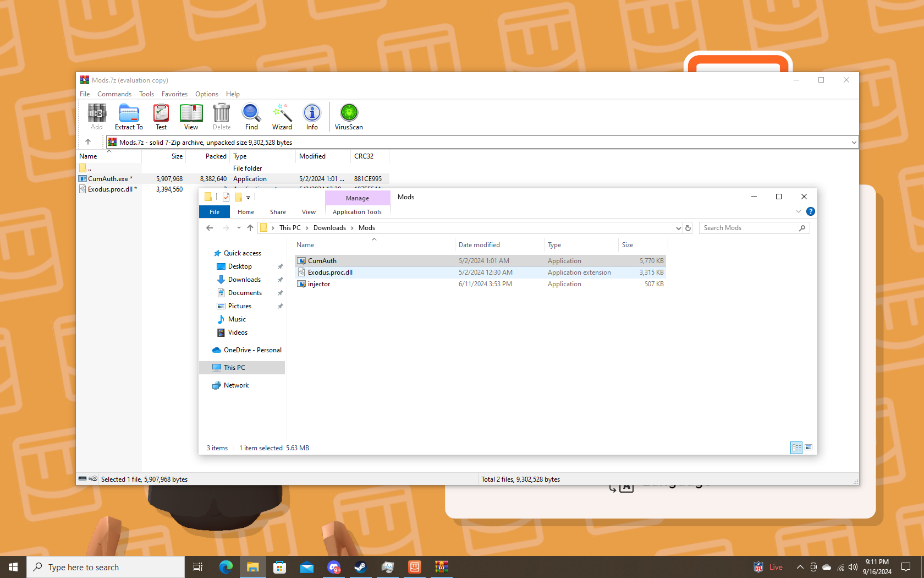
Task: Select the injector file in Explorer
Action: tap(480, 284)
